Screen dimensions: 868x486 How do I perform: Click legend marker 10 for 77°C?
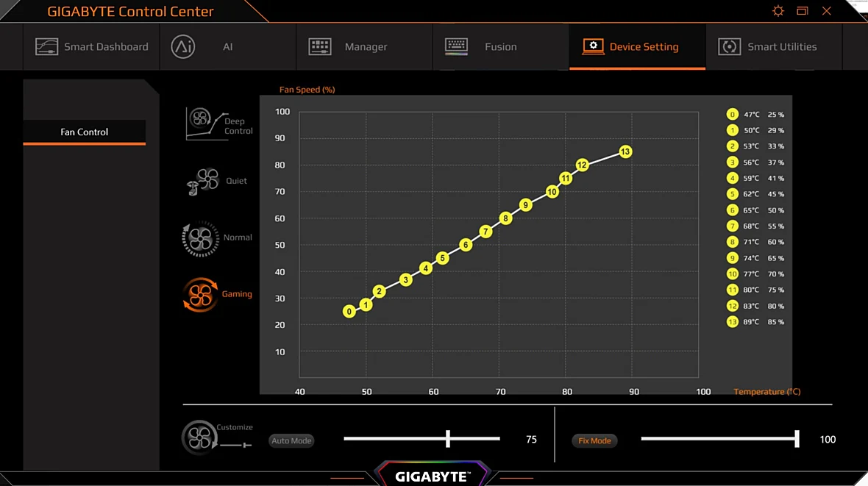click(x=732, y=274)
